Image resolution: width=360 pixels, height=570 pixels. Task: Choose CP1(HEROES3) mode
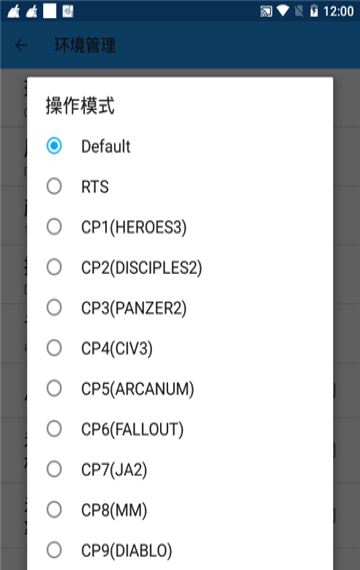[180, 227]
